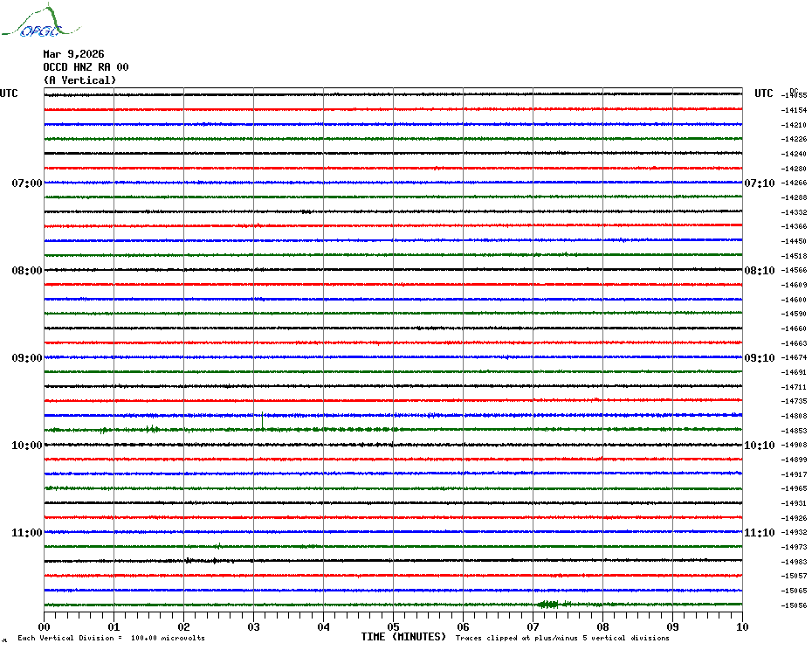Click the -15056 DC offset value

(795, 605)
